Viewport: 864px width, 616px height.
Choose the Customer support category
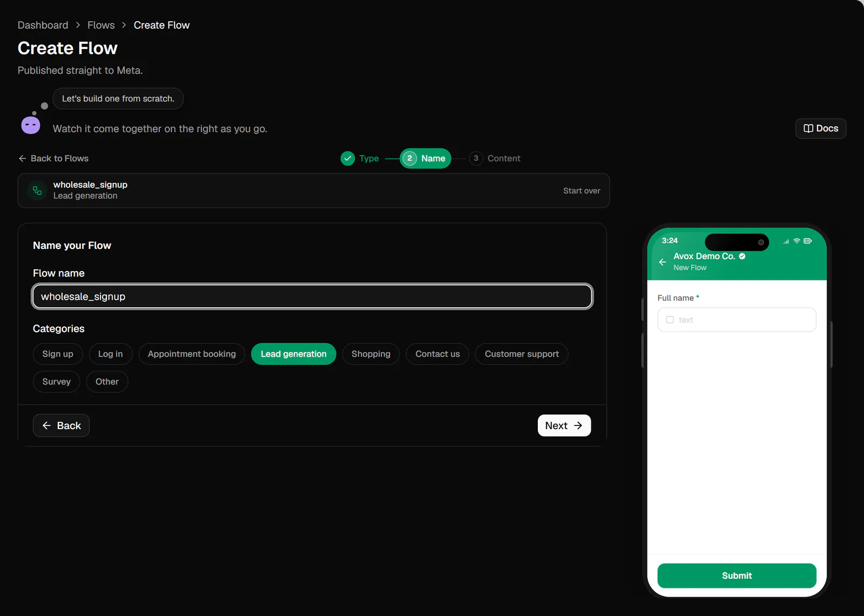[522, 354]
